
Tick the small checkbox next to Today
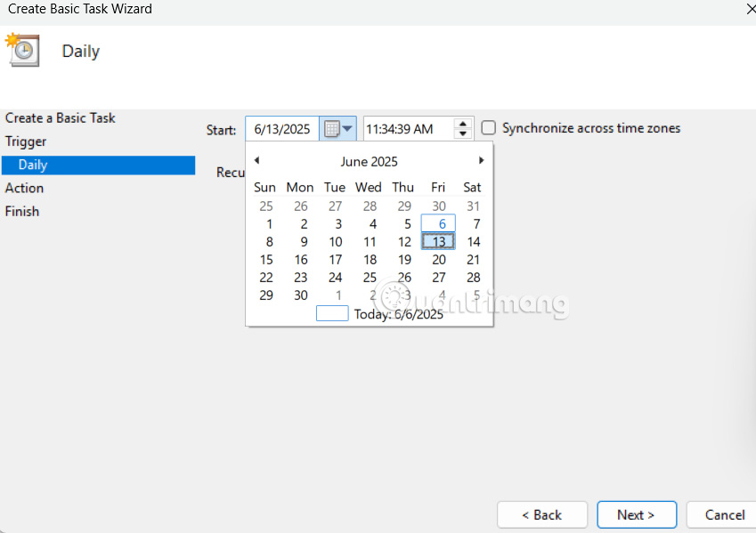click(x=331, y=313)
